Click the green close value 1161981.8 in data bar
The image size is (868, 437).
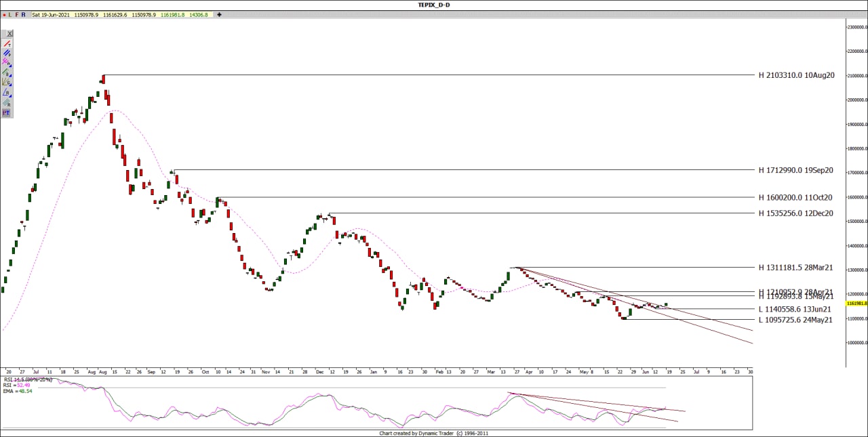[x=173, y=14]
